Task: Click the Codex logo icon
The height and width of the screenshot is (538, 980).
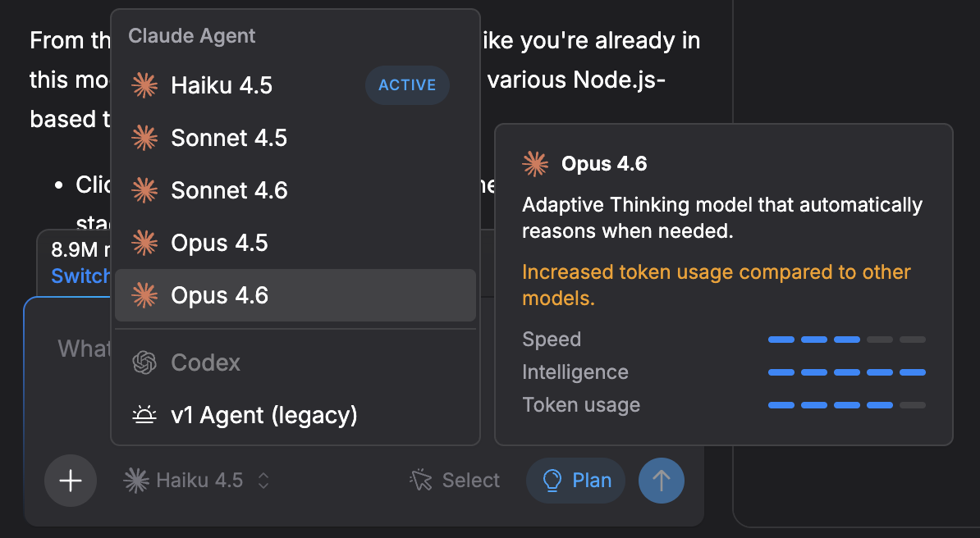Action: 144,362
